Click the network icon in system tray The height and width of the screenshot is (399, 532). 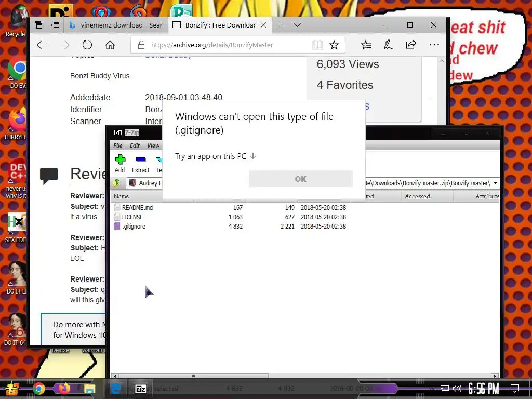tap(444, 389)
